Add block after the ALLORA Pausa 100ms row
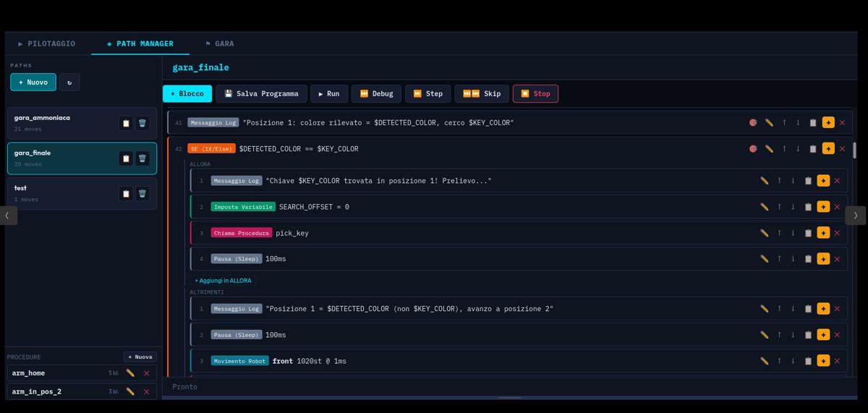The image size is (868, 413). click(823, 259)
